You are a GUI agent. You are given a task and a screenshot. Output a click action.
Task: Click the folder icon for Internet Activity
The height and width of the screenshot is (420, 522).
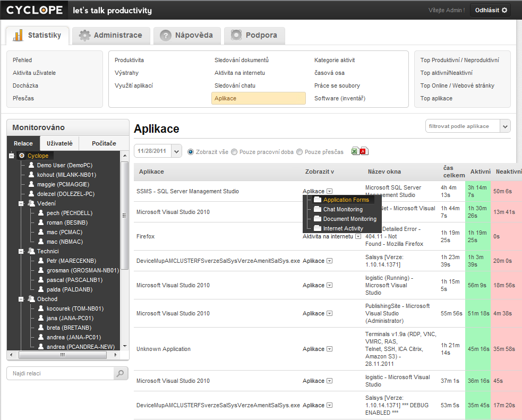318,228
